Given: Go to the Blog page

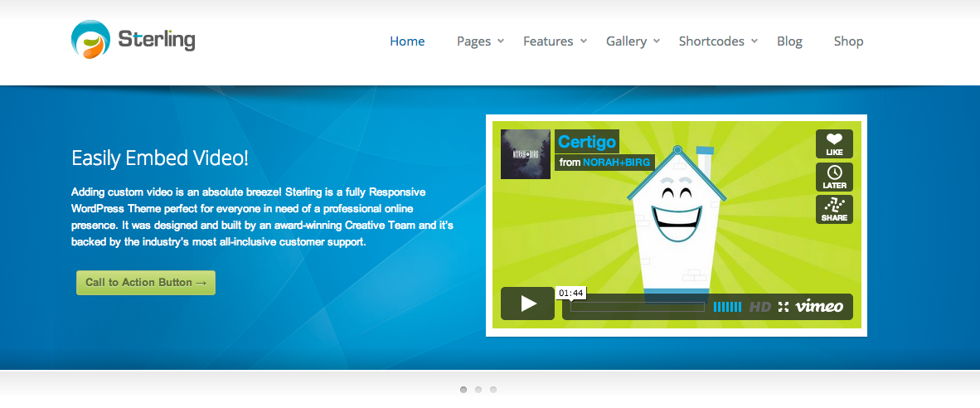Looking at the screenshot, I should tap(789, 41).
